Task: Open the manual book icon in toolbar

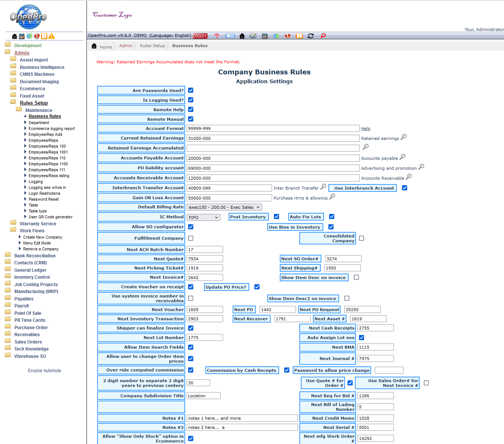Action: (230, 36)
